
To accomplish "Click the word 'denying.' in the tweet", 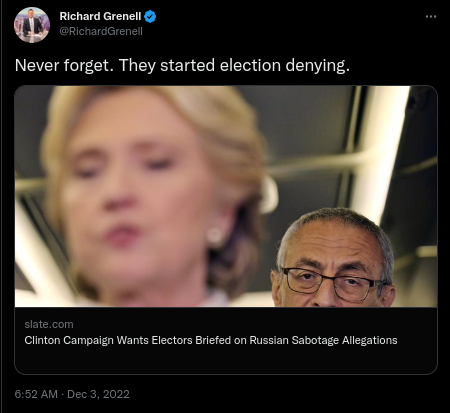I will tap(318, 65).
